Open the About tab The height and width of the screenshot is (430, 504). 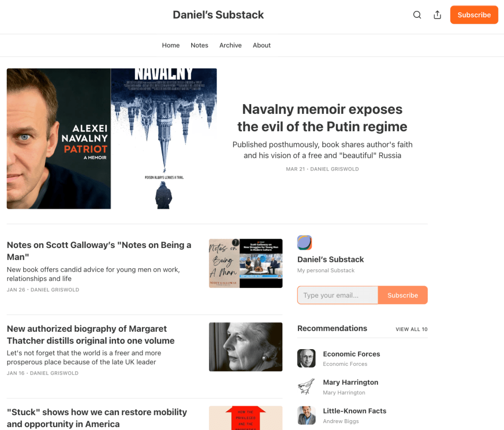[262, 45]
